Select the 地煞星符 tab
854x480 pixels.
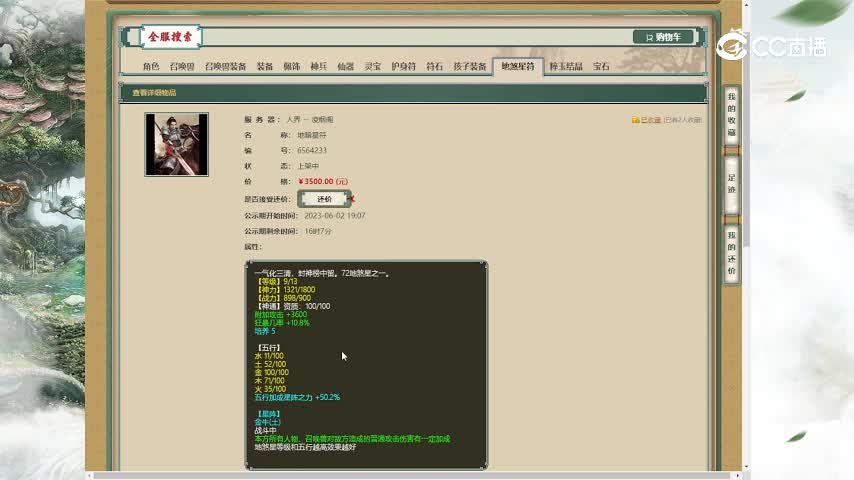[x=518, y=66]
